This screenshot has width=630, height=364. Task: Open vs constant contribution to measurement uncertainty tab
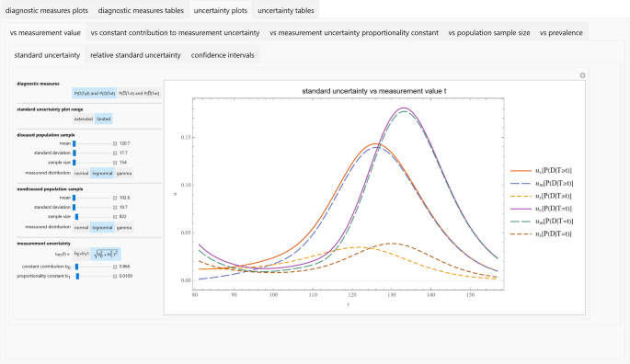click(x=175, y=33)
